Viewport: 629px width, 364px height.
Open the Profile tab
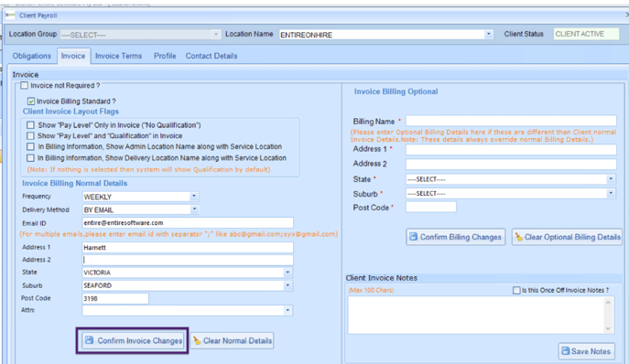pos(165,56)
